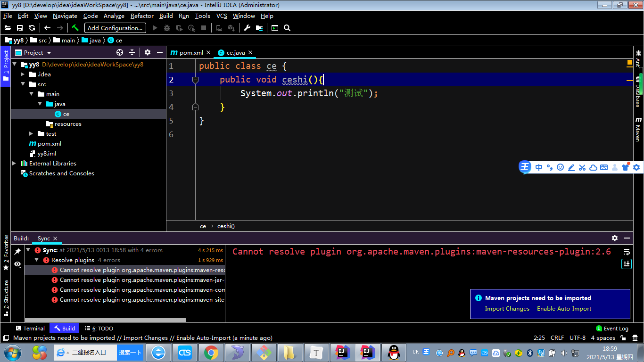This screenshot has width=644, height=362.
Task: Click the Enable Auto-Import link
Action: click(564, 309)
